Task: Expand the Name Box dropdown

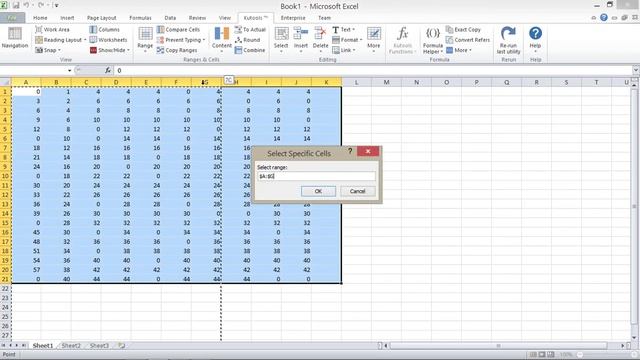Action: coord(69,71)
